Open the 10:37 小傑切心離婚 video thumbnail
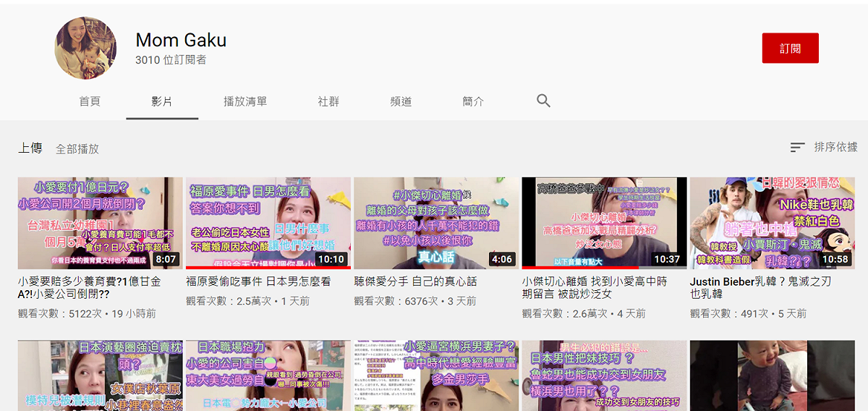The image size is (868, 411). pos(604,223)
